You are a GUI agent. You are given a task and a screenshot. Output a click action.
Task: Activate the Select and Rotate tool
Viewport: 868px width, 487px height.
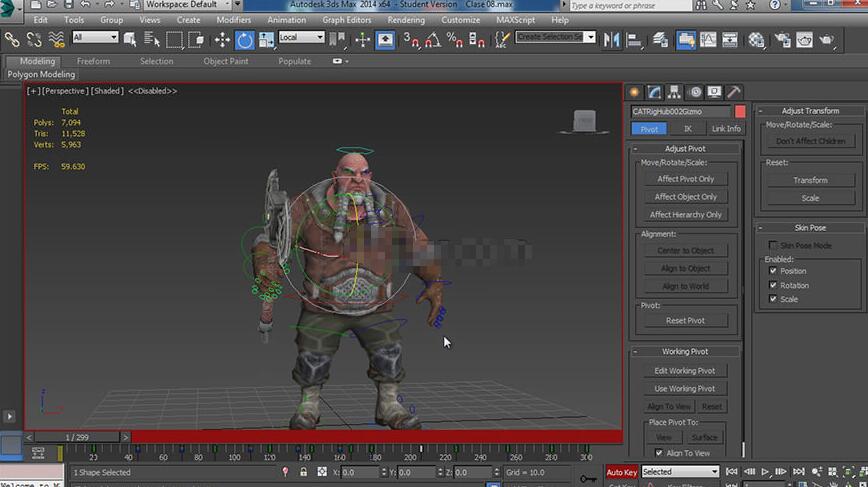tap(244, 40)
